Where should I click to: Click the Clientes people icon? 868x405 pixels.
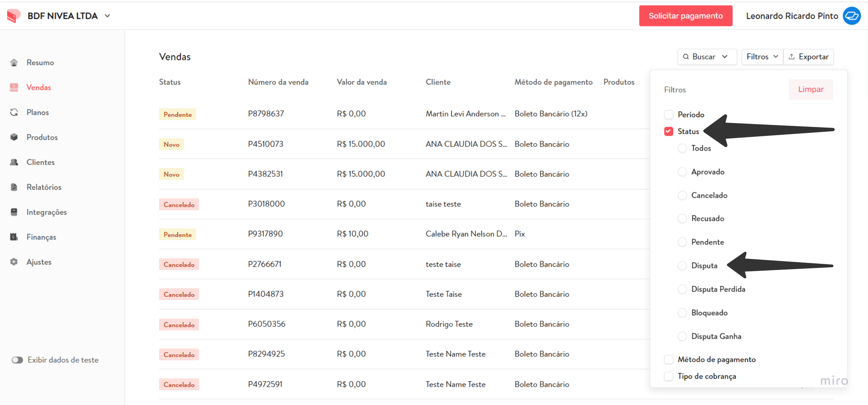14,162
